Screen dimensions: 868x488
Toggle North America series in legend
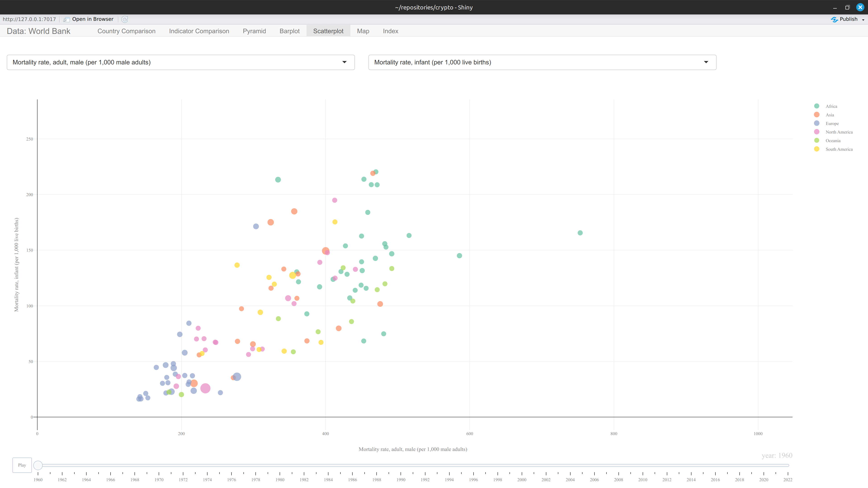click(839, 132)
